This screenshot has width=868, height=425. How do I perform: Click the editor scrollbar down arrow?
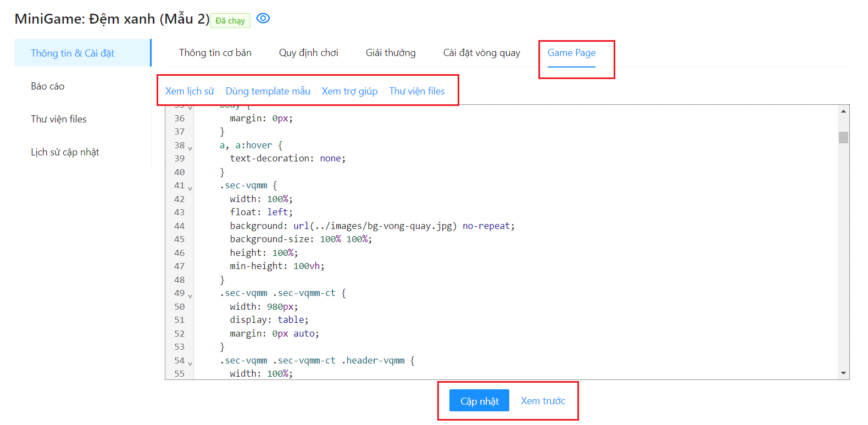843,373
